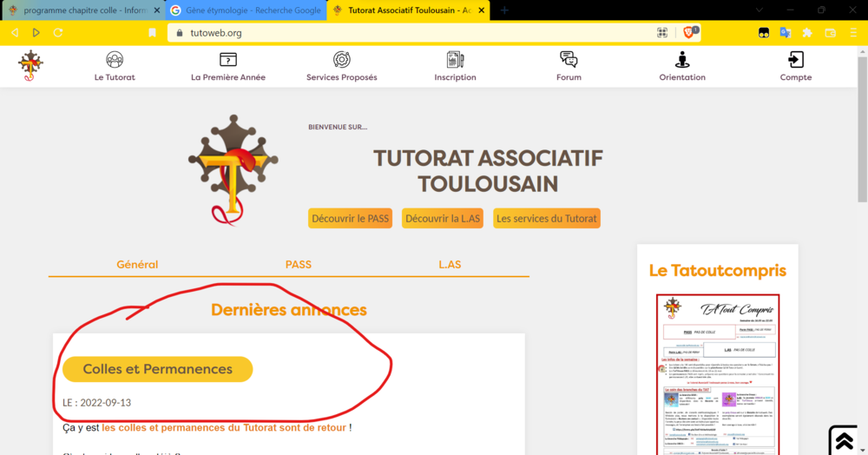Image resolution: width=868 pixels, height=455 pixels.
Task: Bookmark this page with bookmark icon
Action: pos(153,33)
